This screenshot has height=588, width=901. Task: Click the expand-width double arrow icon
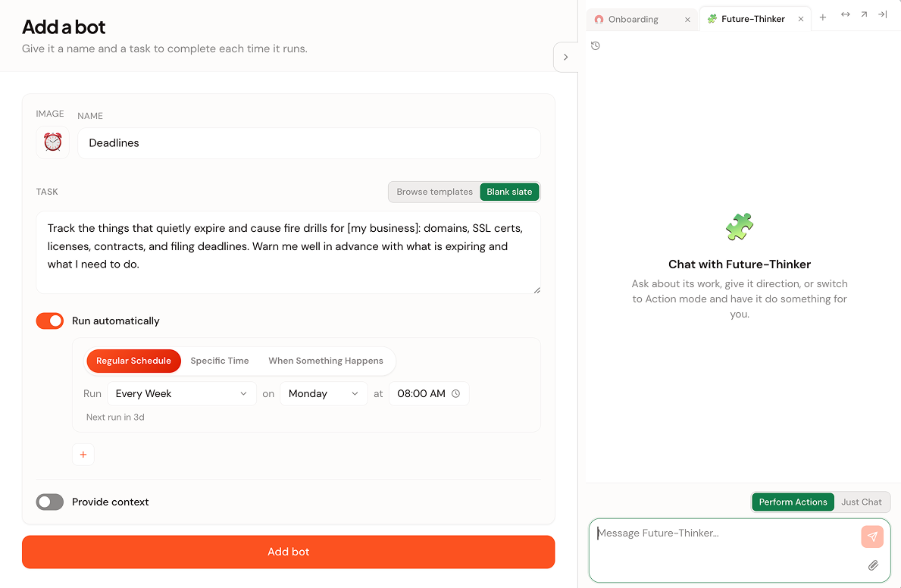click(845, 14)
